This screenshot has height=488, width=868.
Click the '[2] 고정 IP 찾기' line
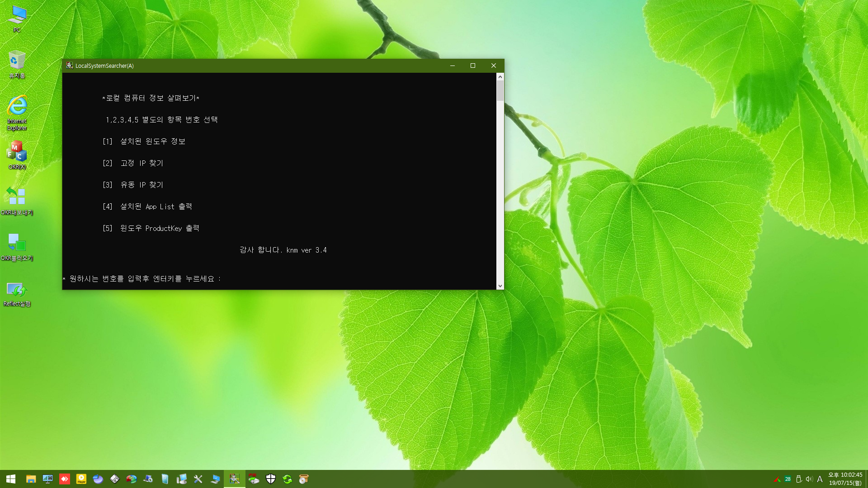tap(133, 163)
